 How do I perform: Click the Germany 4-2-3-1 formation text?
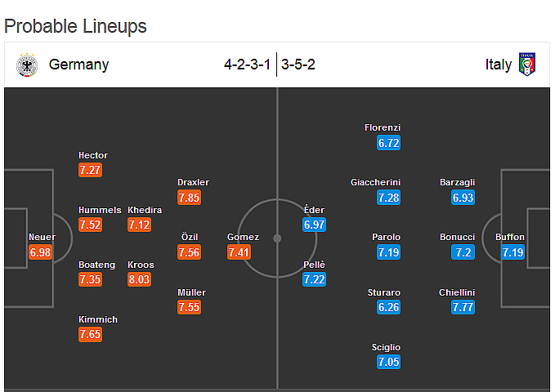(x=248, y=65)
